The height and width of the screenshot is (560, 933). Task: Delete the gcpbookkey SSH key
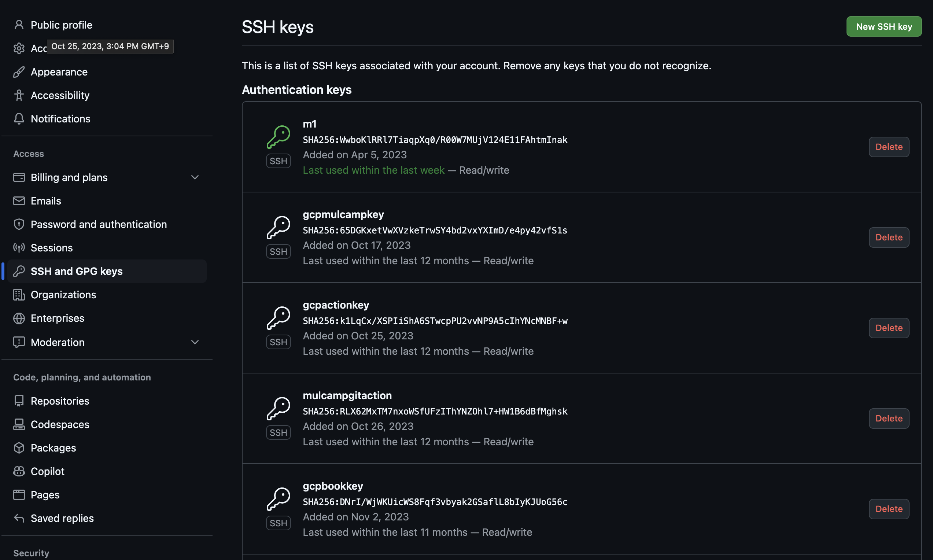tap(889, 509)
